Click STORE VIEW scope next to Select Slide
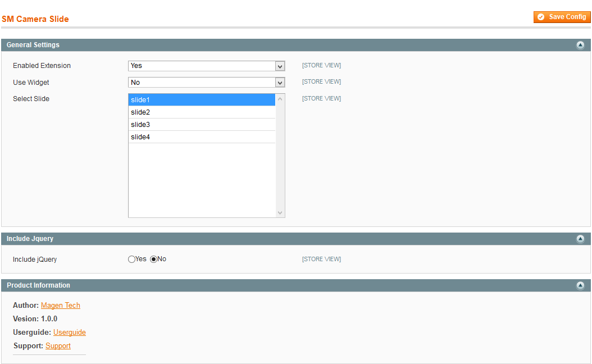Image resolution: width=592 pixels, height=364 pixels. tap(321, 98)
